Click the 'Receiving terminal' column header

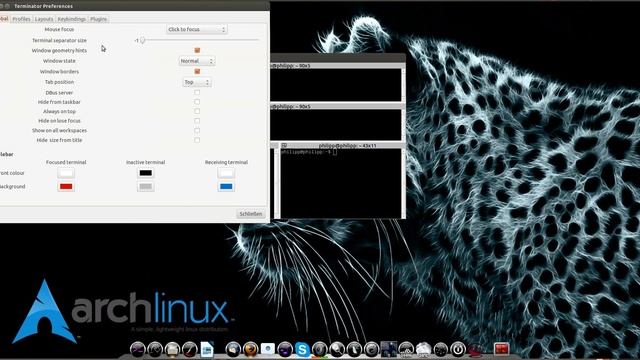(226, 162)
